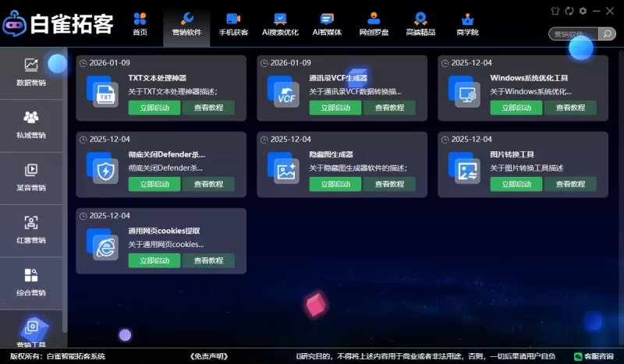624x364 pixels.
Task: Click the 通用网页cookies提取 title
Action: [x=164, y=231]
